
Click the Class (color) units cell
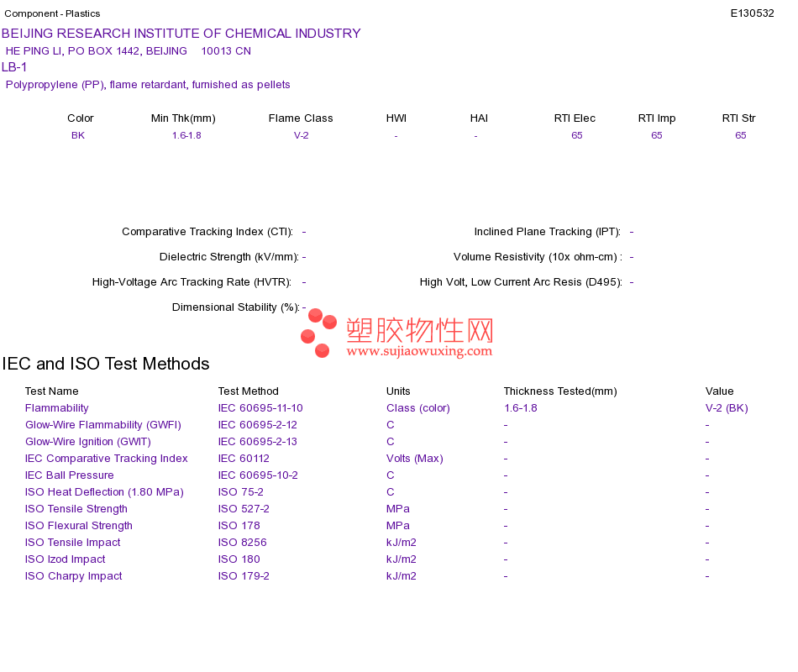click(x=417, y=408)
